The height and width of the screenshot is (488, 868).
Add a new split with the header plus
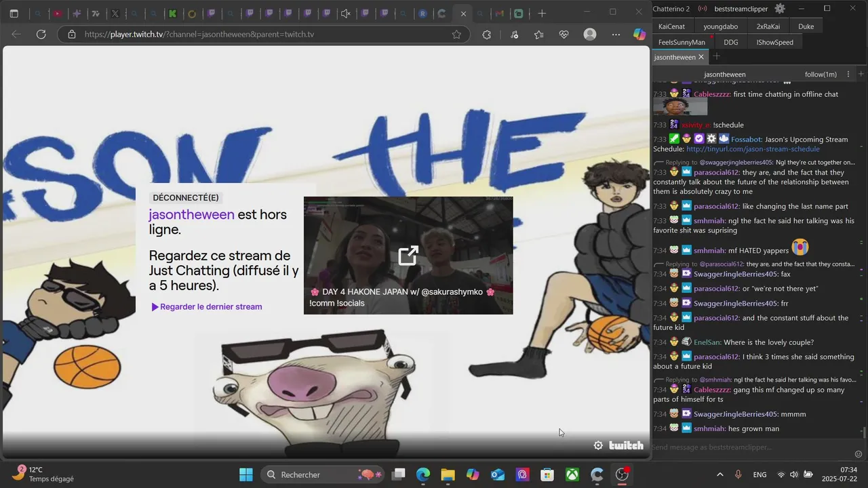tap(861, 74)
